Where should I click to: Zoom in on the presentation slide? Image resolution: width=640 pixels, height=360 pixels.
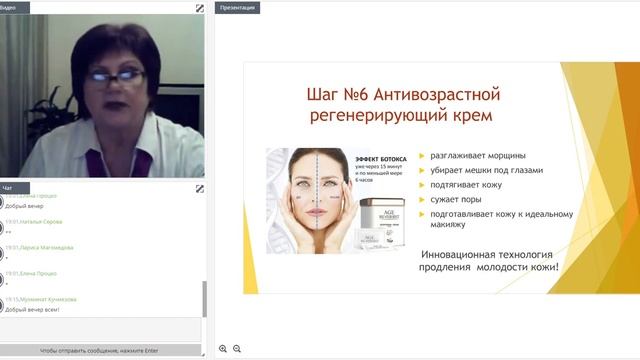point(223,349)
